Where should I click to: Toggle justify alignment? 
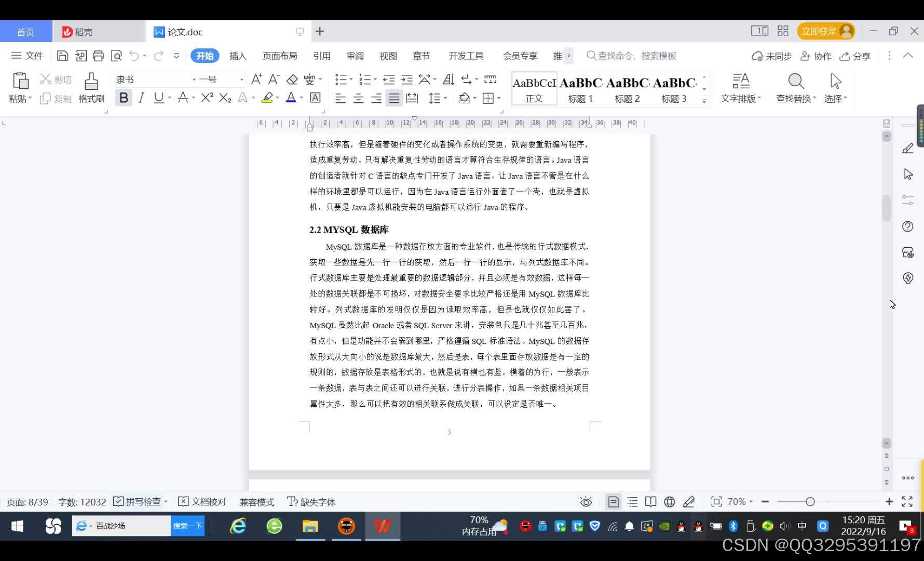[394, 98]
